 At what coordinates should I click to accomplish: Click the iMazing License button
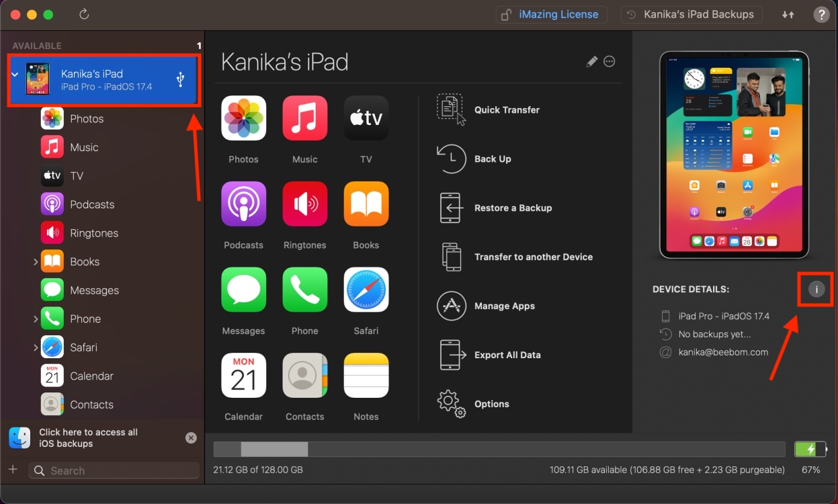(551, 14)
